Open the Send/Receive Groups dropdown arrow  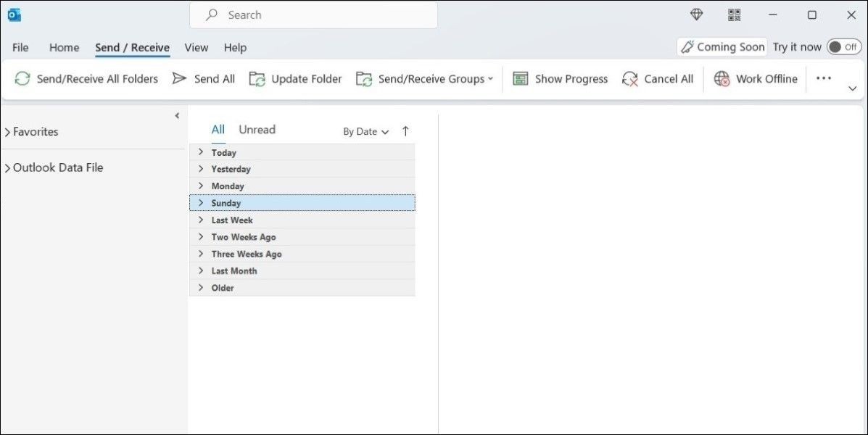click(x=490, y=78)
